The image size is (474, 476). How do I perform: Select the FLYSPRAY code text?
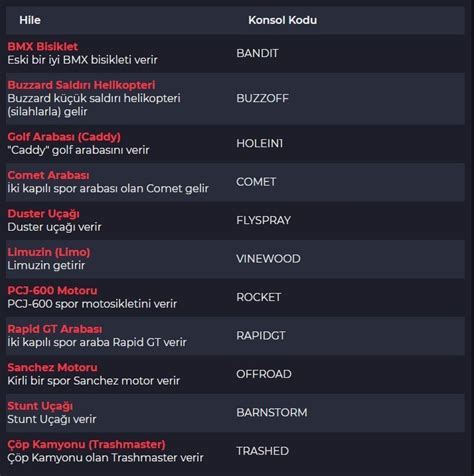click(264, 220)
